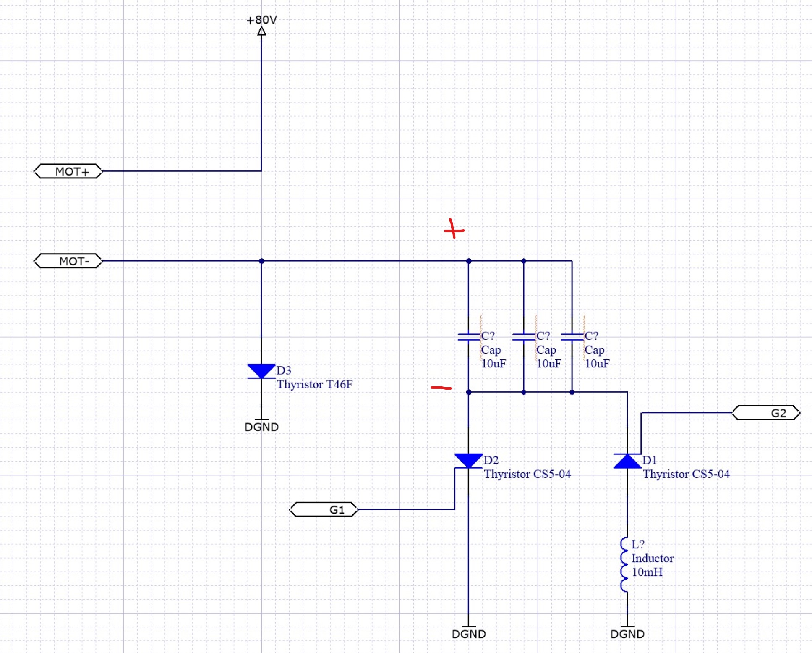Click D1's 'Thyristor CS5-04' label
Viewport: 812px width, 653px height.
tap(687, 474)
